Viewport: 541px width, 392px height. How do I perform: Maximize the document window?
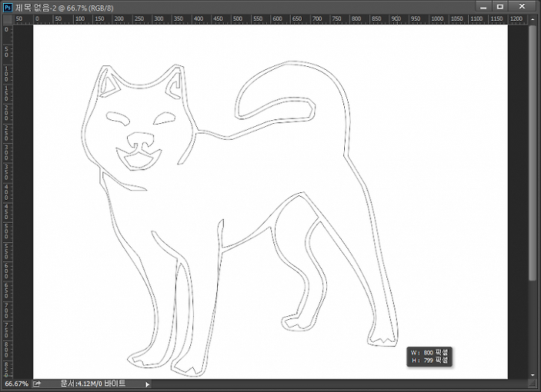(x=500, y=7)
